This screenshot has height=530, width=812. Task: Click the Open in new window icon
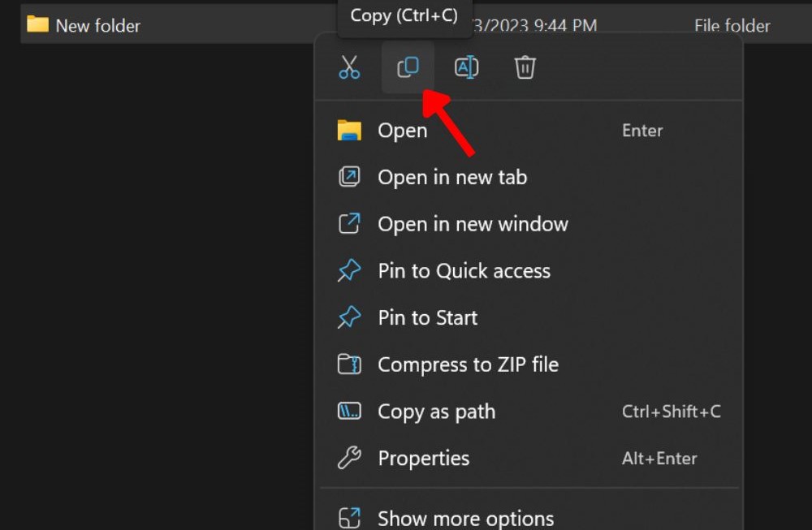pyautogui.click(x=348, y=224)
